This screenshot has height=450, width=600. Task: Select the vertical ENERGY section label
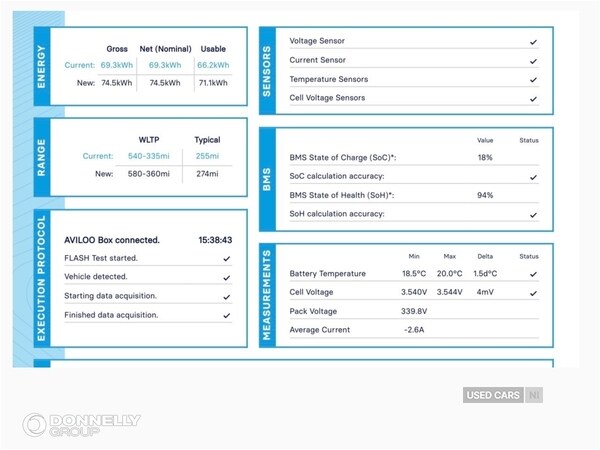tap(41, 66)
